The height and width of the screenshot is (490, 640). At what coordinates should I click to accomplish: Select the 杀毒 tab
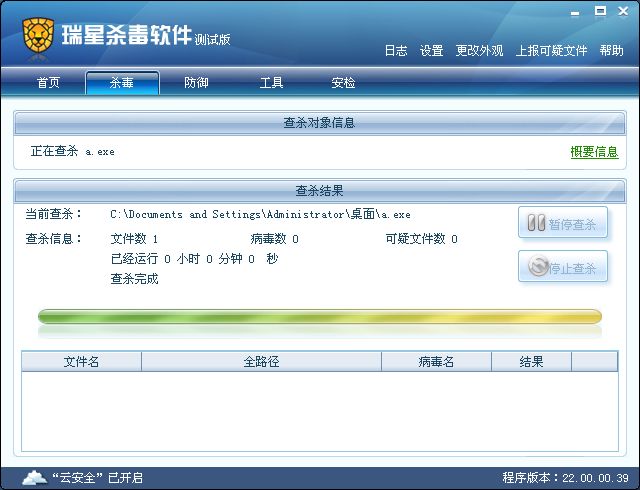122,83
